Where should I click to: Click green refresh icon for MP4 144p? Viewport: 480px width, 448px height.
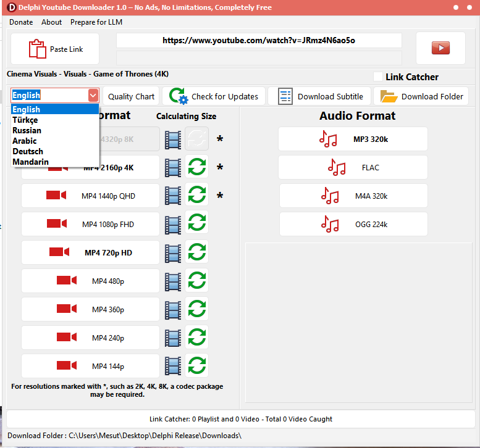coord(197,365)
